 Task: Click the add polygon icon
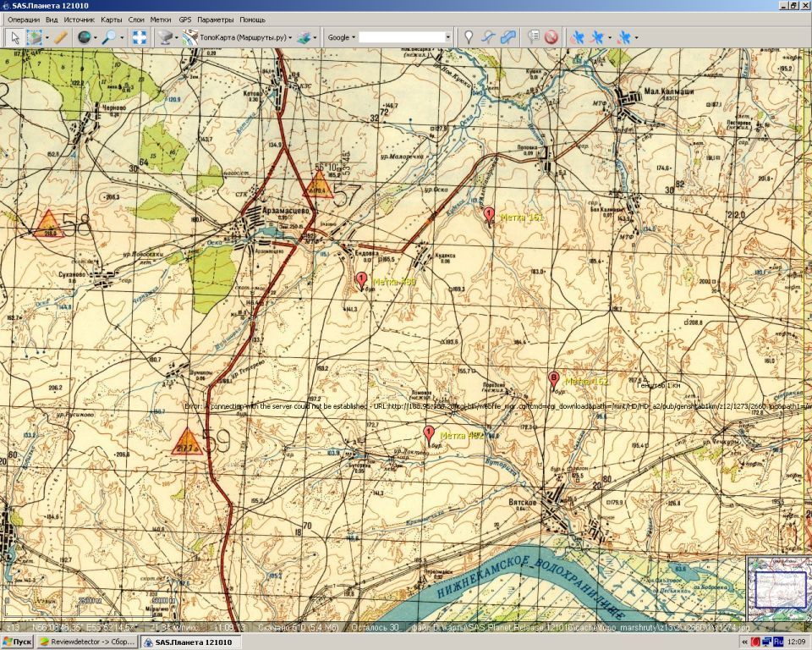point(507,37)
